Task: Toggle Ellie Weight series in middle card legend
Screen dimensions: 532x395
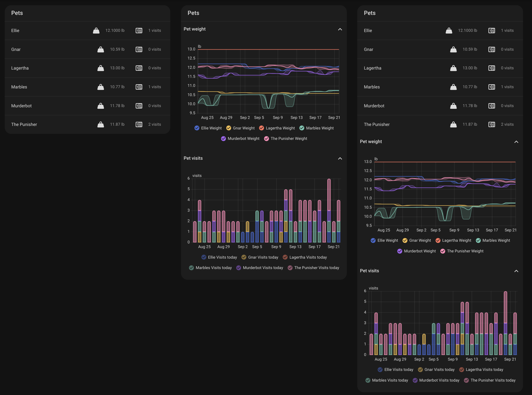Action: [208, 128]
